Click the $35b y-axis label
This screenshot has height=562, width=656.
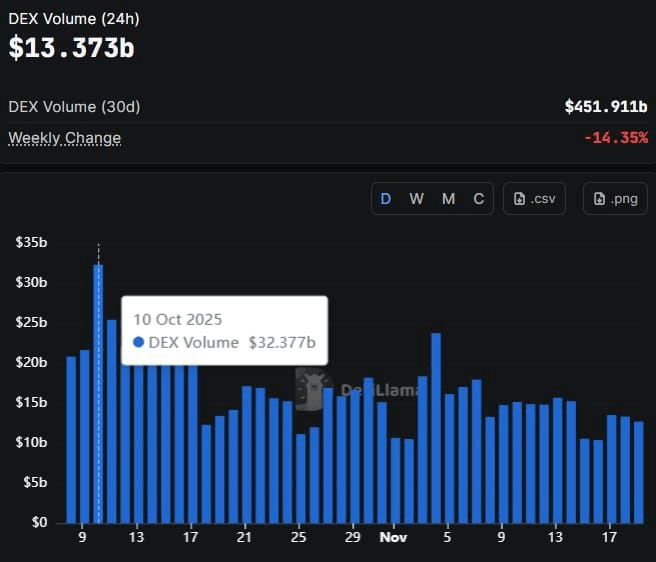[32, 242]
